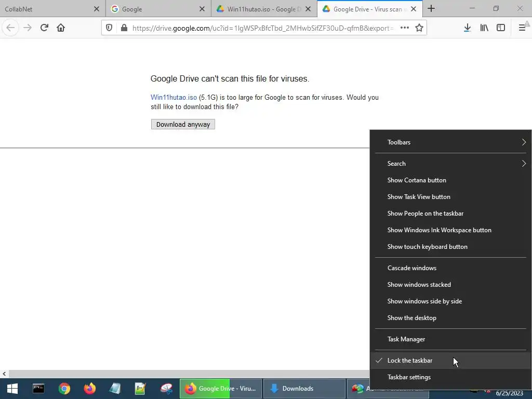
Task: Launch Chrome from the taskbar
Action: click(x=64, y=389)
